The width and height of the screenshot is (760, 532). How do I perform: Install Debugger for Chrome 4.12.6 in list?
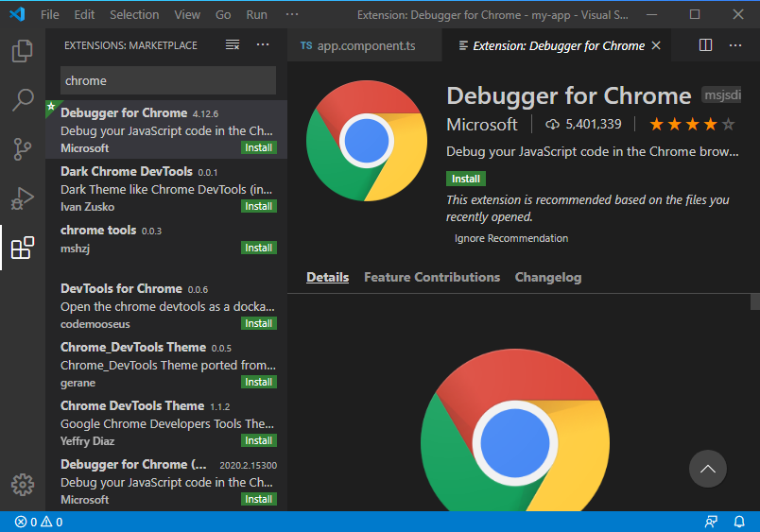[x=259, y=147]
